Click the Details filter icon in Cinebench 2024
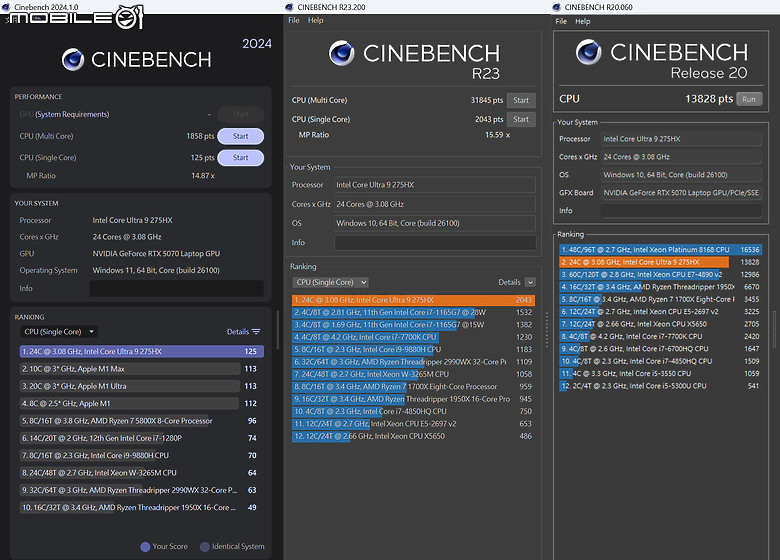780x560 pixels. pyautogui.click(x=256, y=332)
